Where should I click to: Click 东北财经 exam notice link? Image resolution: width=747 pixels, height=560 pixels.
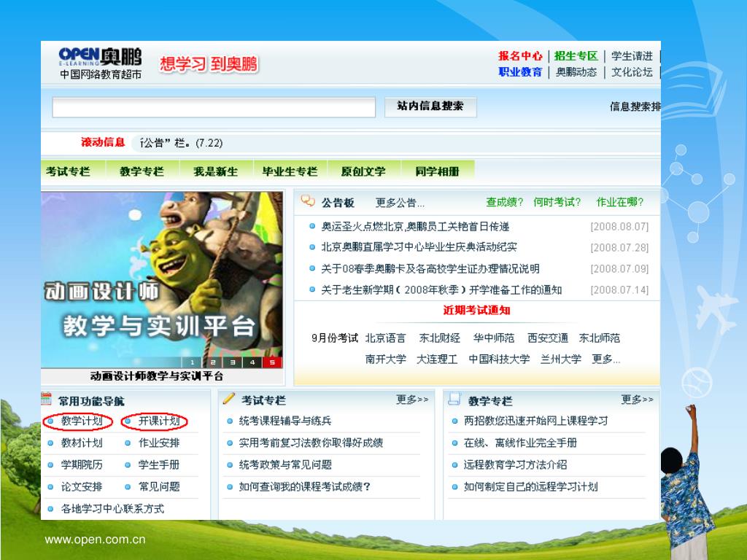(439, 338)
